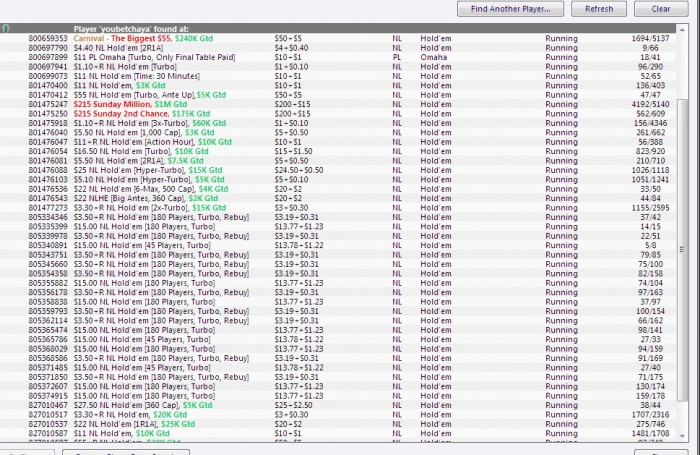
Task: Select $215 Sunday Million tournament row
Action: [x=338, y=104]
